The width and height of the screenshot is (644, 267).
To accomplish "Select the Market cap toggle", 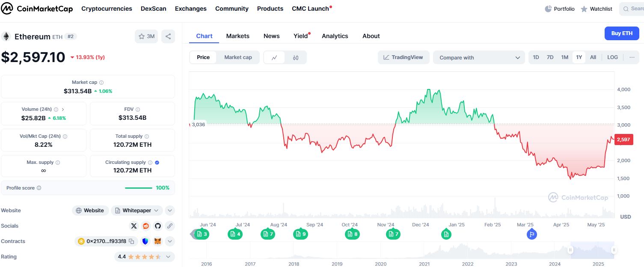I will [x=238, y=57].
